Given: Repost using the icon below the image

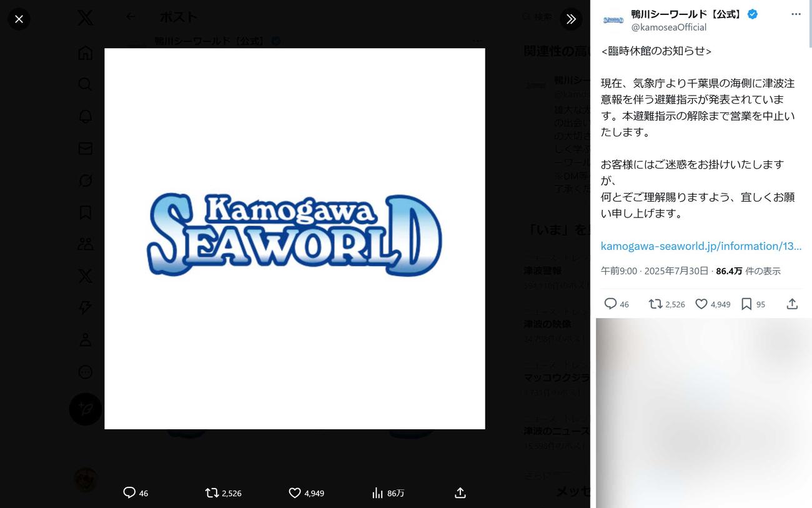Looking at the screenshot, I should click(212, 493).
